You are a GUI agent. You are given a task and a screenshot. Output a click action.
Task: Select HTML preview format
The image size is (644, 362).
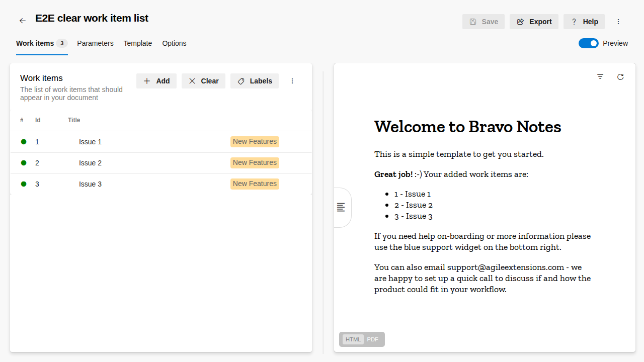pos(353,339)
